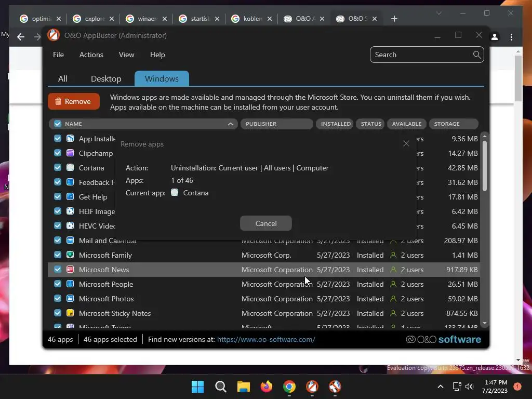Viewport: 532px width, 399px height.
Task: Switch to Chrome on the taskbar
Action: (x=289, y=387)
